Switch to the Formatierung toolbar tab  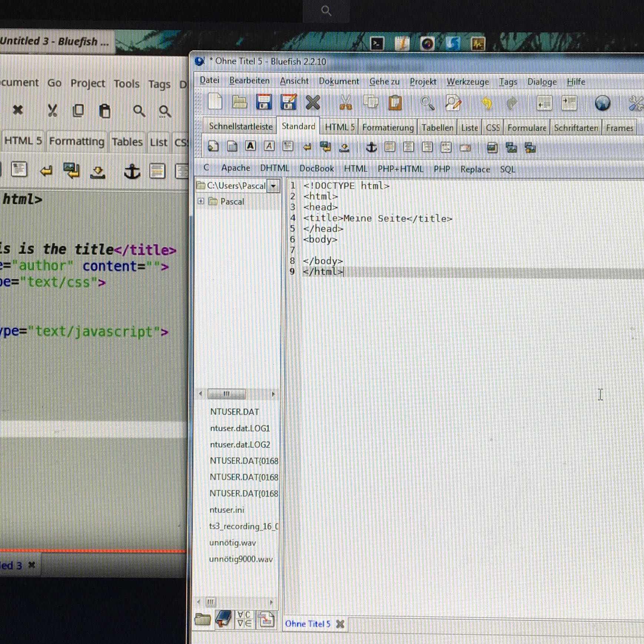(x=388, y=128)
